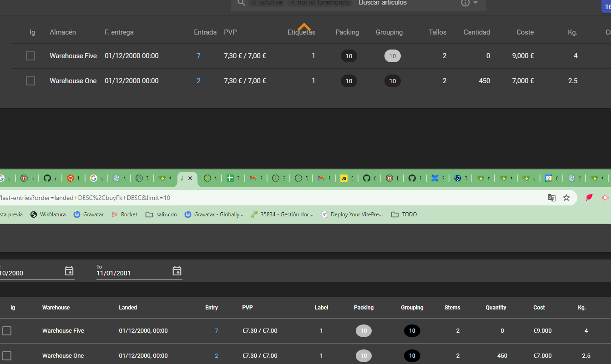Open the search info dropdown arrow
Image resolution: width=611 pixels, height=364 pixels.
tap(475, 3)
